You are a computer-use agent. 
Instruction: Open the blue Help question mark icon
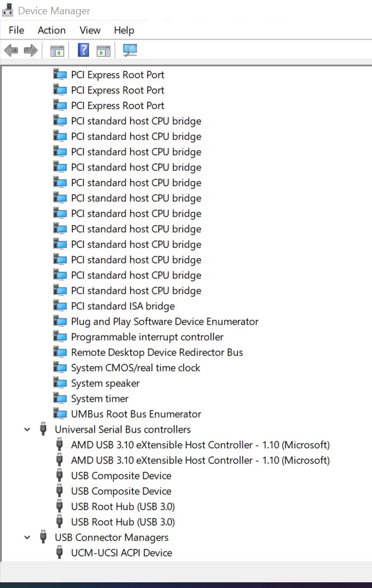(83, 50)
